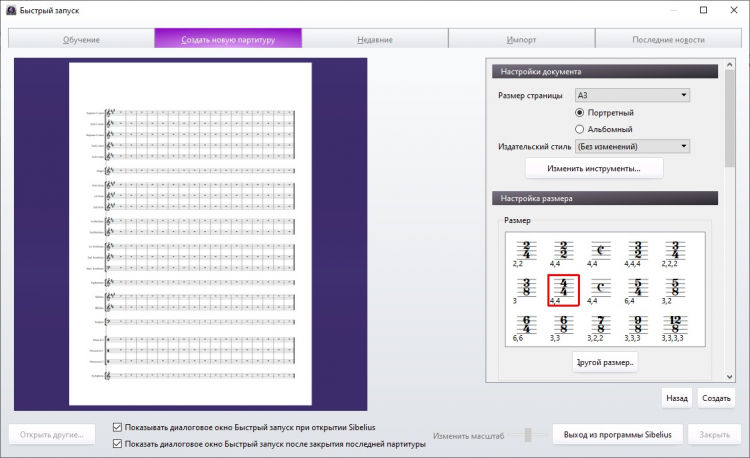Adjust the Изменить масштаб slider
The height and width of the screenshot is (458, 750).
[x=526, y=435]
